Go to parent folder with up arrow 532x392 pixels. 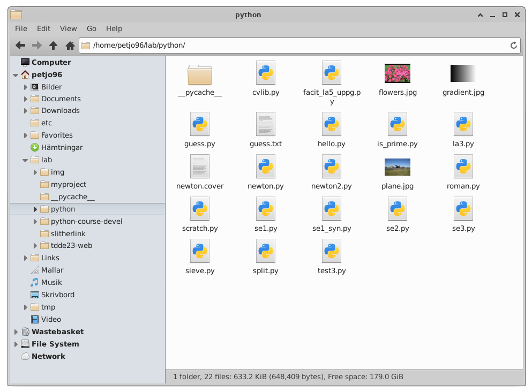(53, 45)
